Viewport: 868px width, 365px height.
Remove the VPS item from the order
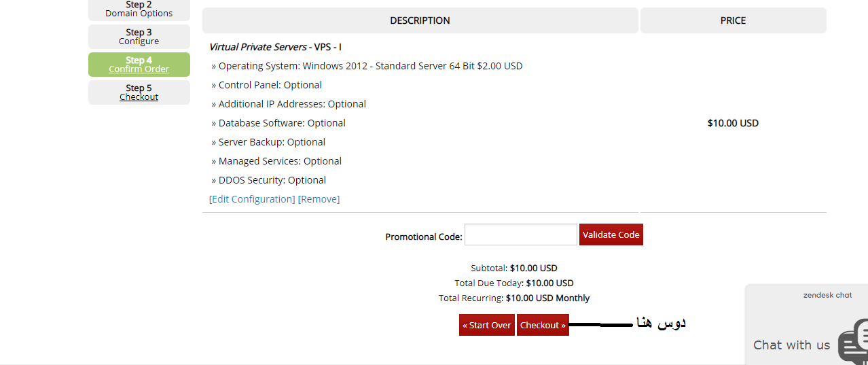(x=319, y=199)
